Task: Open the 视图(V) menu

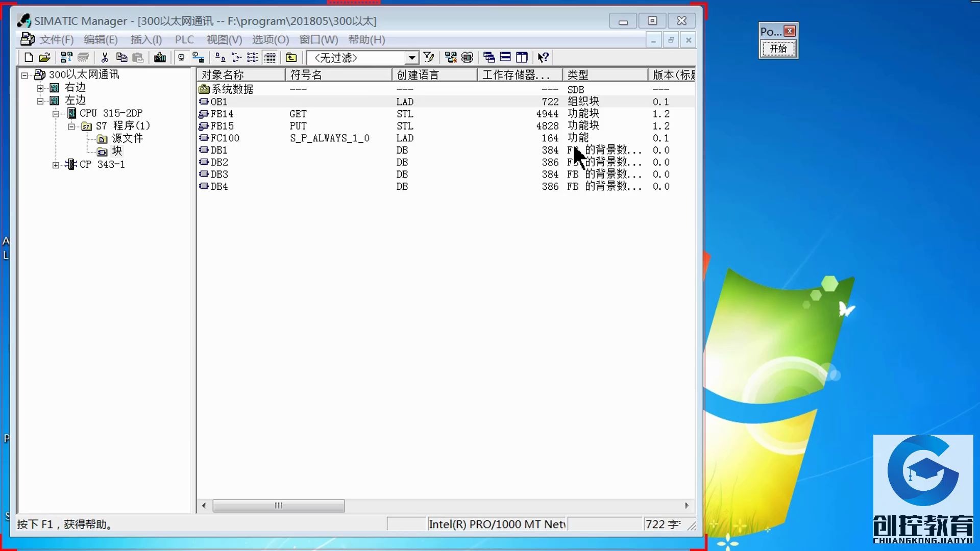Action: (x=224, y=40)
